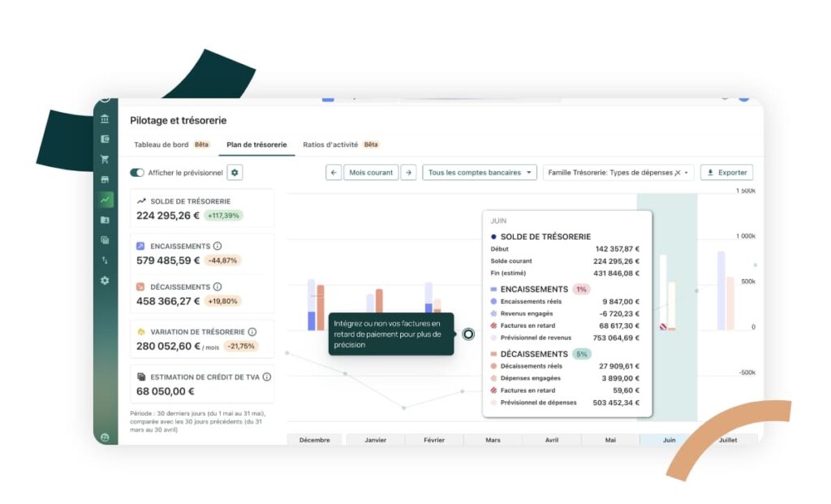The height and width of the screenshot is (504, 831).
Task: Click the gear next to Afficher le prévisionnel
Action: 235,172
